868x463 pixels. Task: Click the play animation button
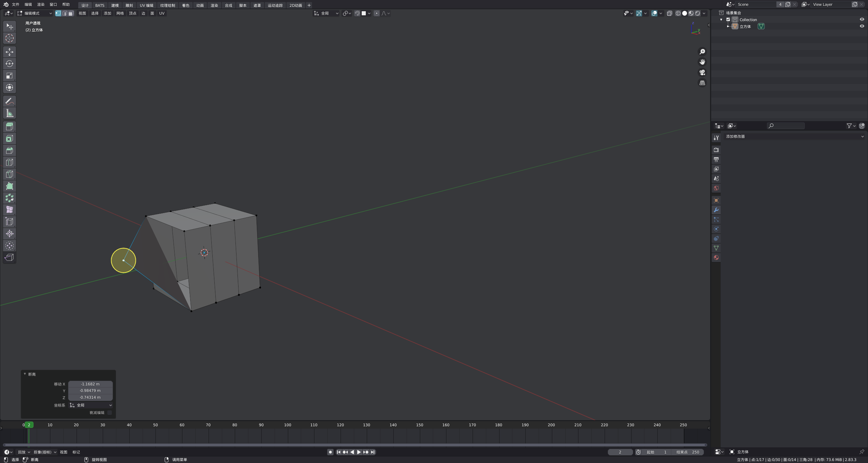[x=359, y=452]
